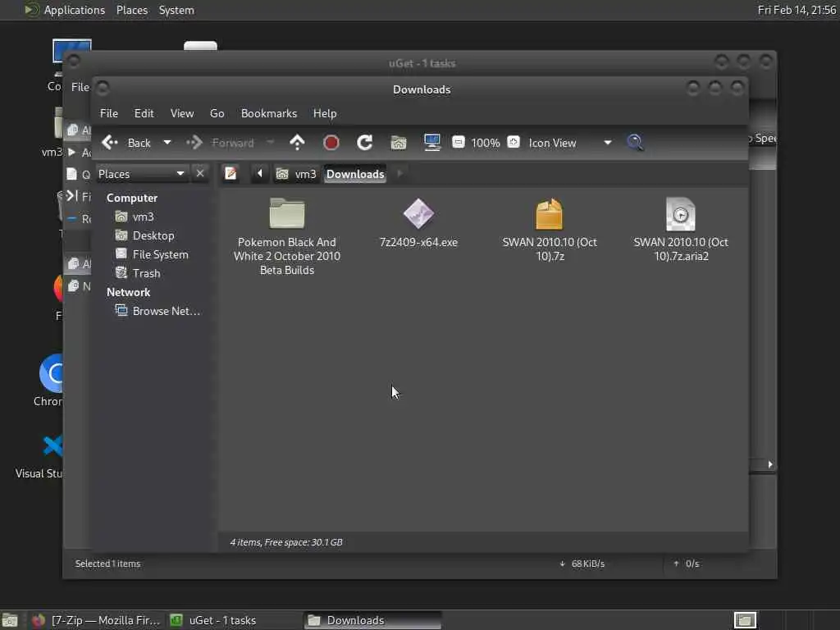Stop loading with the red stop icon
The height and width of the screenshot is (630, 840).
tap(331, 143)
